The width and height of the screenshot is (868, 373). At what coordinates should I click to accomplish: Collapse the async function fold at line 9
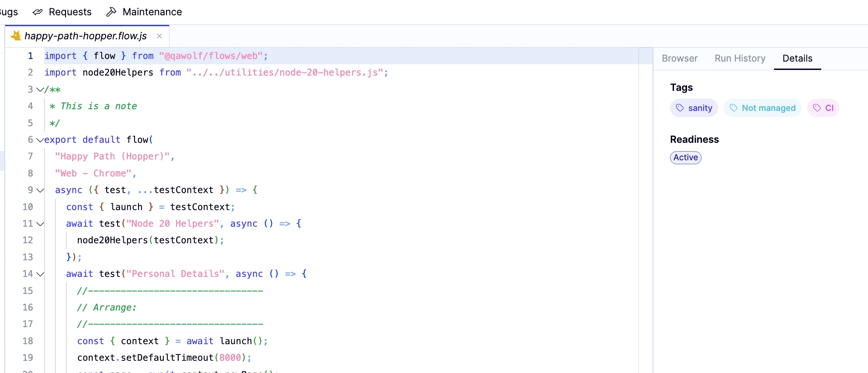point(40,190)
